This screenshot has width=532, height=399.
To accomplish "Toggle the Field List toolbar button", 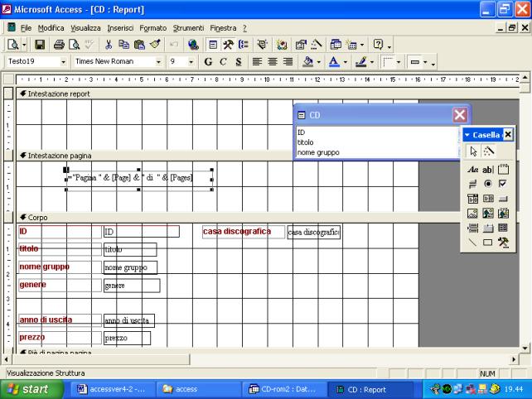I will click(x=213, y=45).
